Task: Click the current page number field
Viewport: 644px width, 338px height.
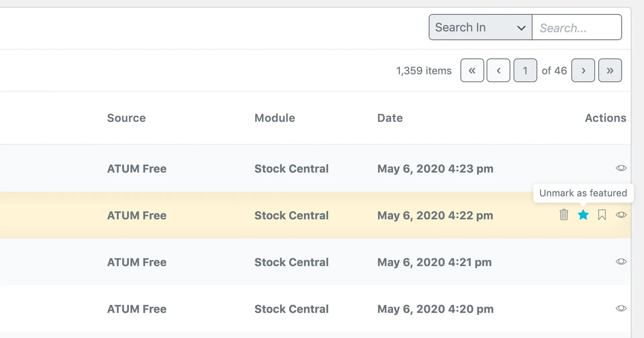Action: click(525, 70)
